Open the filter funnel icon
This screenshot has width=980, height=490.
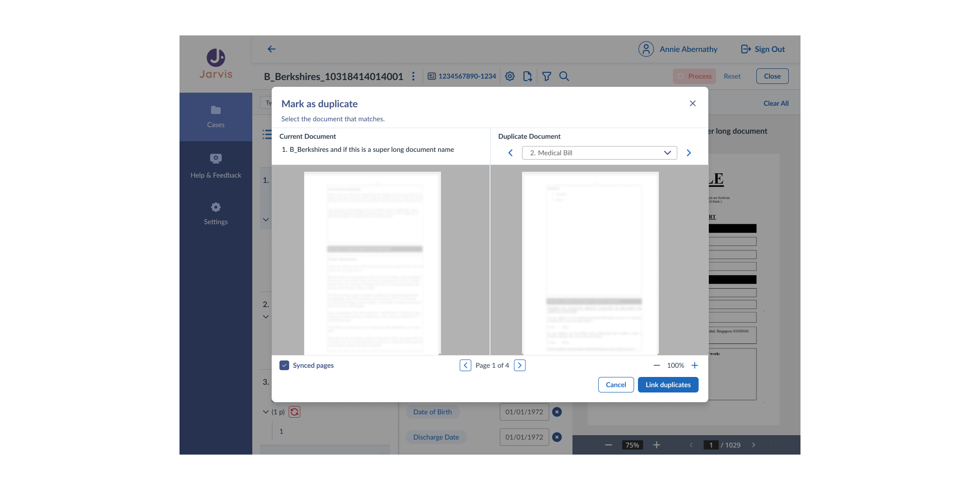(x=547, y=76)
